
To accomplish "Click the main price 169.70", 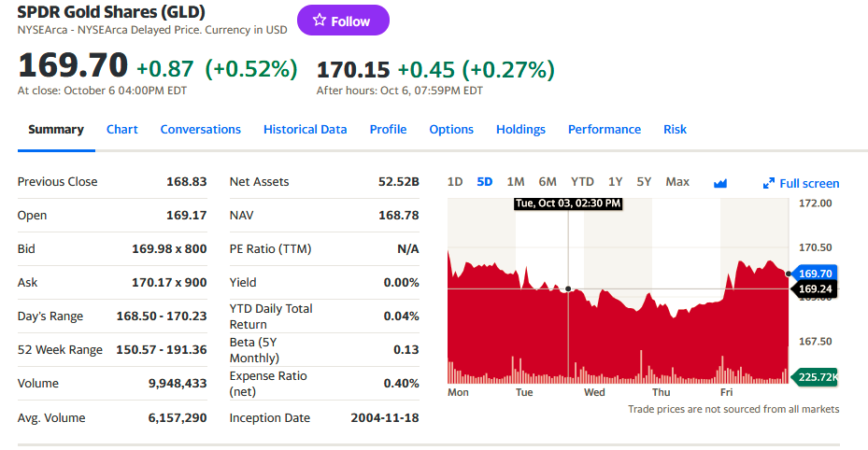I will 73,65.
